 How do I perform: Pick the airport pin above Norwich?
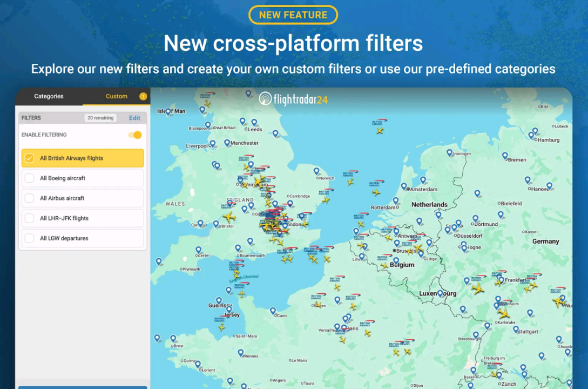pos(316,171)
